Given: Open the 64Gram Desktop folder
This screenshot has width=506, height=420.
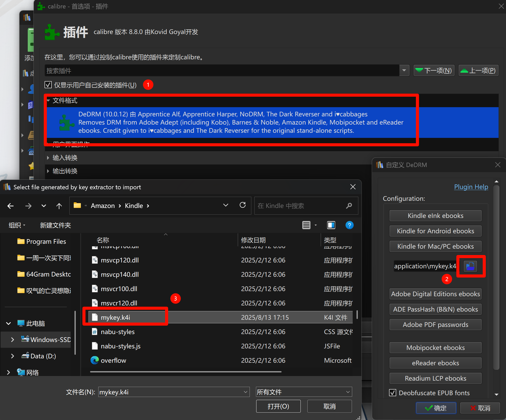Looking at the screenshot, I should pyautogui.click(x=44, y=274).
